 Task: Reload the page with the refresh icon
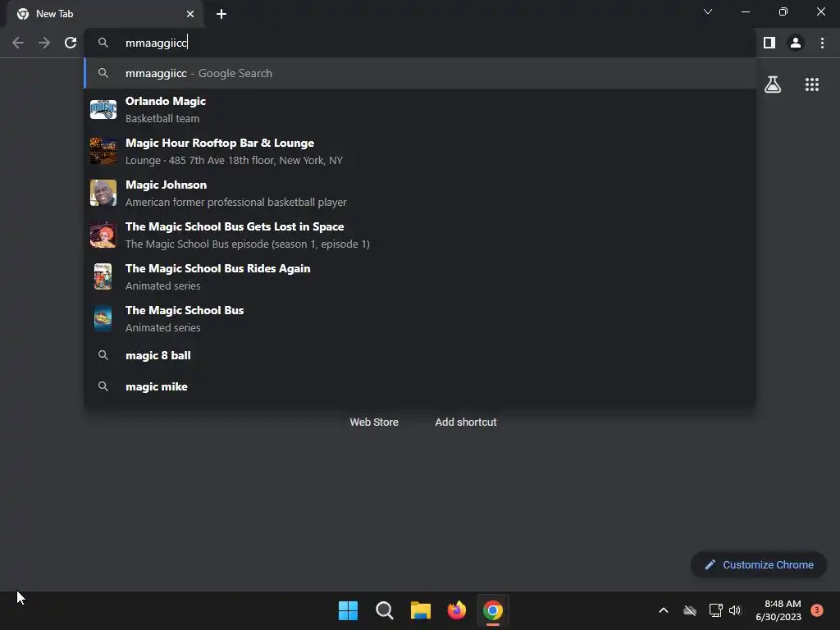click(71, 43)
